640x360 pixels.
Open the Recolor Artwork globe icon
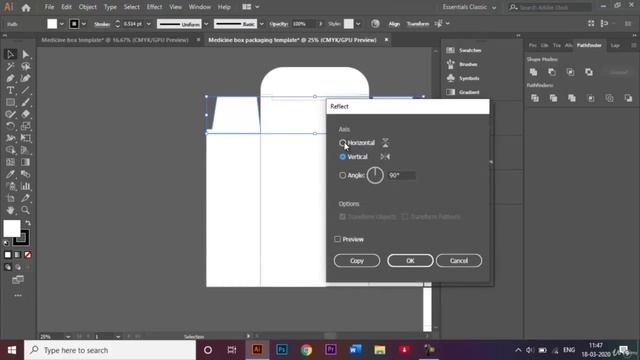(x=375, y=24)
